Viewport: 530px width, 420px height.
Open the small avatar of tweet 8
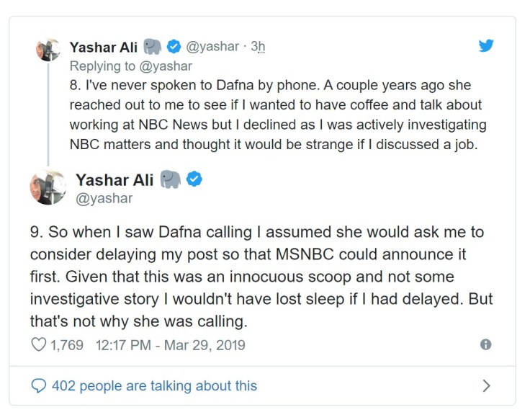click(48, 50)
